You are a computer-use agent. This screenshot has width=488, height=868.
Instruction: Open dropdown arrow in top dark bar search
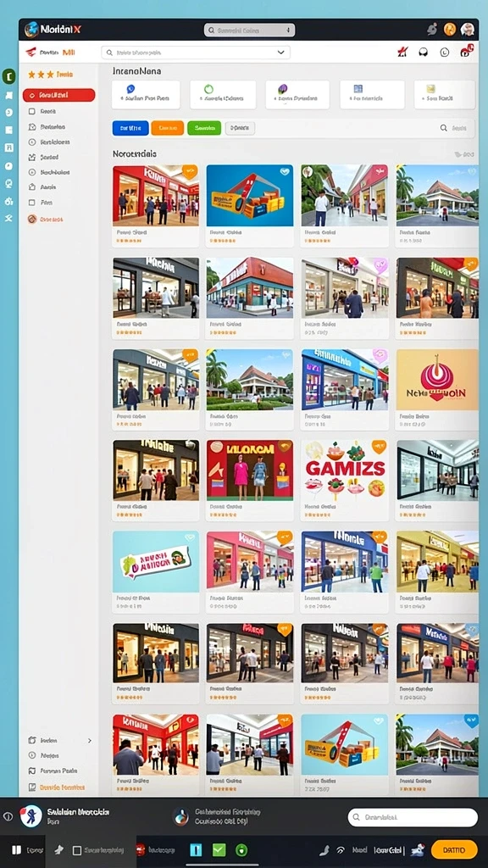[x=288, y=30]
